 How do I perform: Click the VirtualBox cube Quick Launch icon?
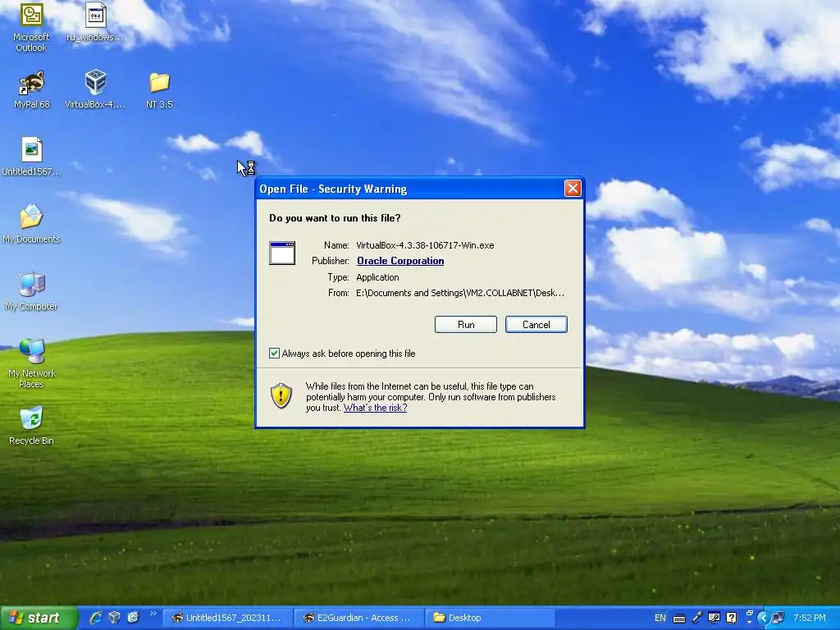[x=114, y=618]
